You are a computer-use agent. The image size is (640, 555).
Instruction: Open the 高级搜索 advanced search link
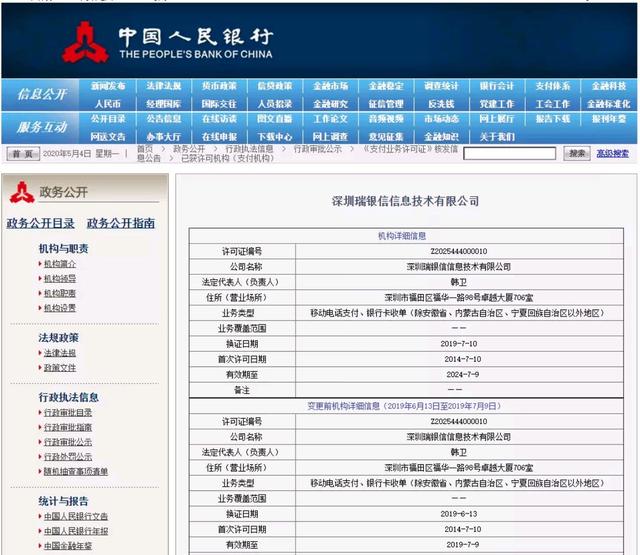click(x=613, y=153)
